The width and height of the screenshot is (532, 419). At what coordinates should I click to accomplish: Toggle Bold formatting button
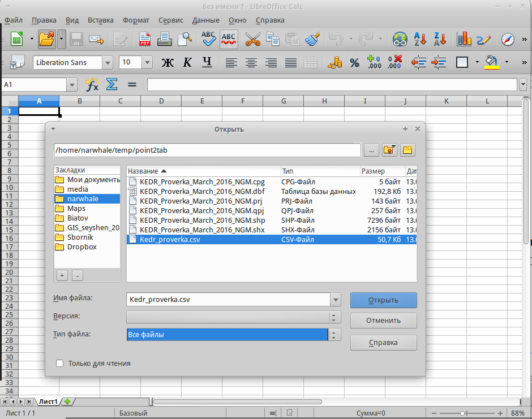[168, 62]
